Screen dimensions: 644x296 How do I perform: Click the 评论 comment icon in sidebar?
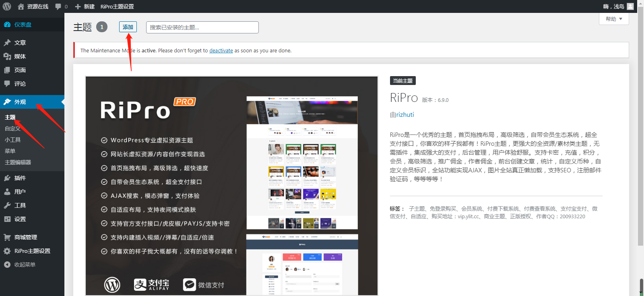[7, 84]
